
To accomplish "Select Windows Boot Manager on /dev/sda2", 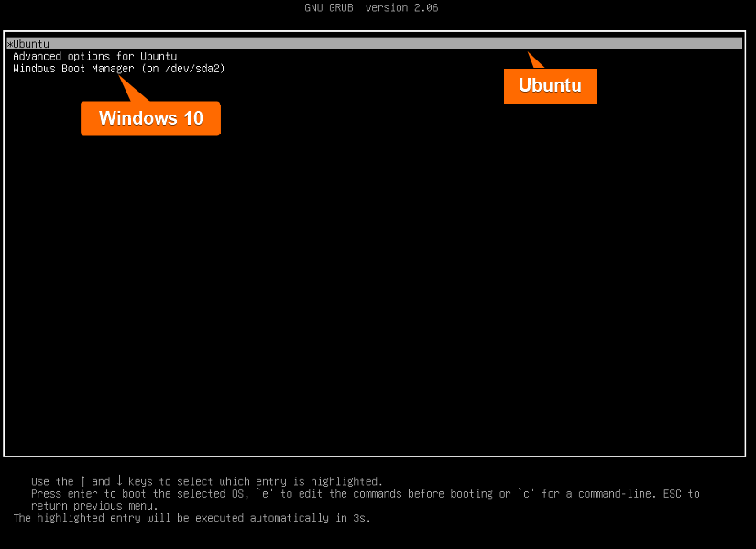I will (x=118, y=69).
